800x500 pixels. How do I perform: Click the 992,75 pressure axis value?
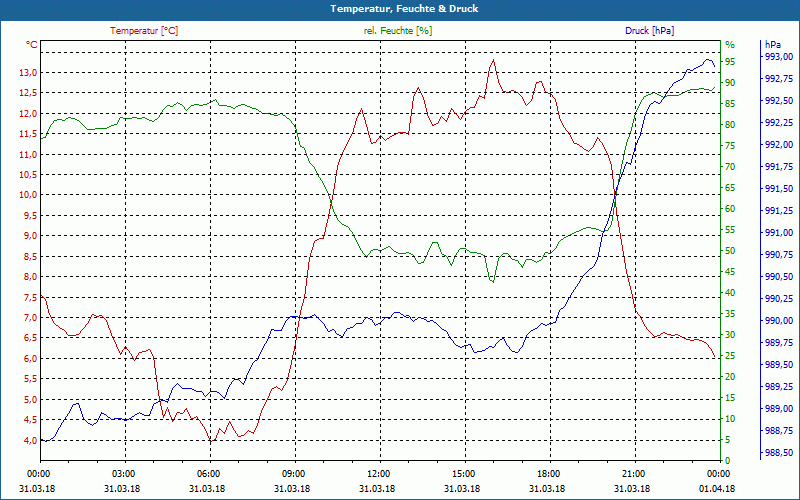point(779,79)
